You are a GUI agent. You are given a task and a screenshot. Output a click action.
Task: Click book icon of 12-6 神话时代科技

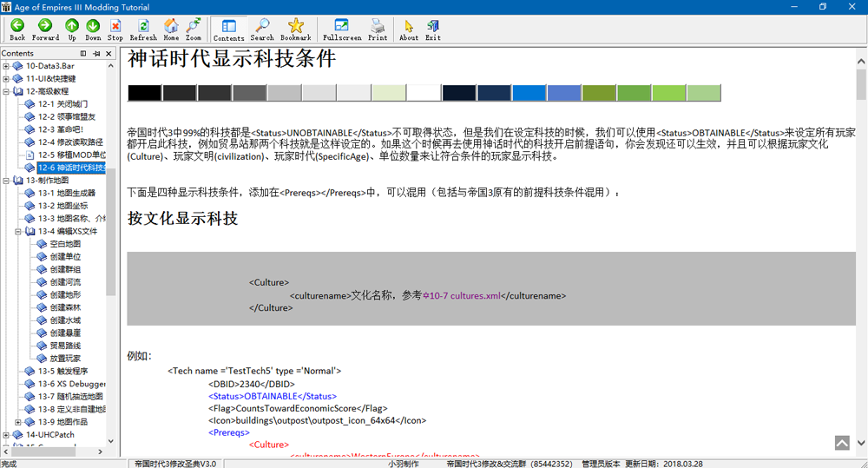coord(30,168)
